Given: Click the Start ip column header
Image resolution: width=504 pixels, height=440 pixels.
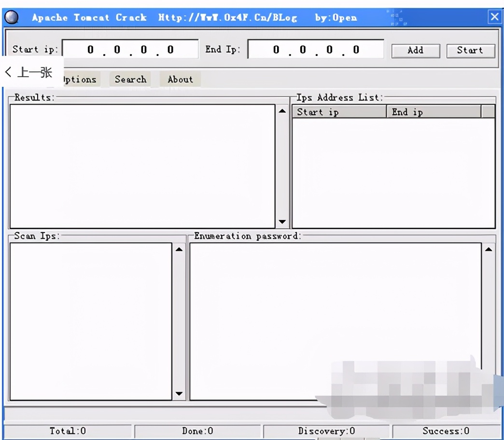Looking at the screenshot, I should pos(339,112).
